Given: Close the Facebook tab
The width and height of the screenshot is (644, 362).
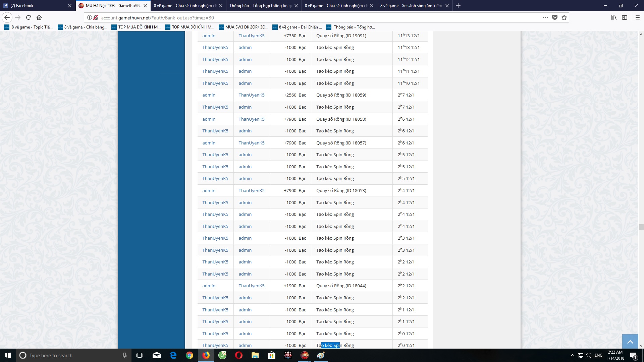Looking at the screenshot, I should pos(70,6).
